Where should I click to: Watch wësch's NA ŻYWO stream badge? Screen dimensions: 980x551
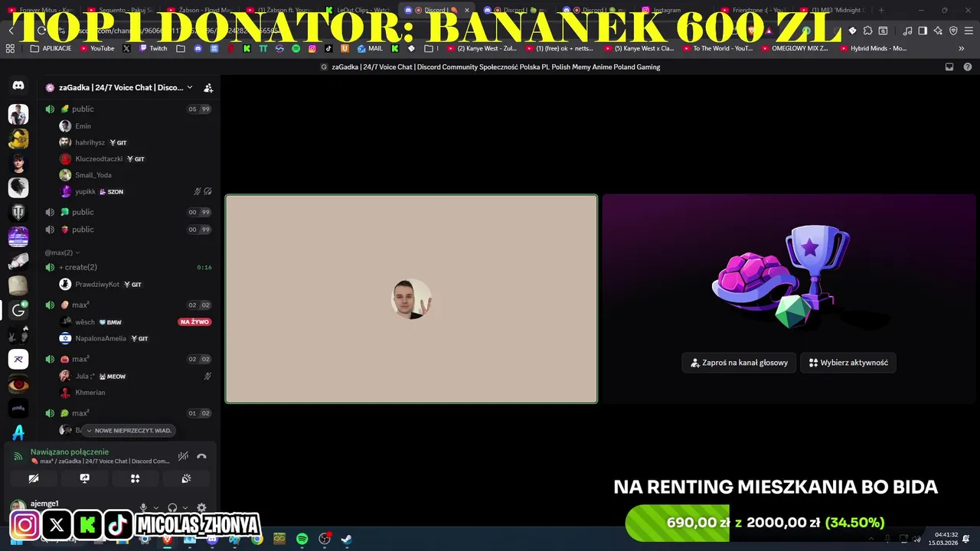194,322
